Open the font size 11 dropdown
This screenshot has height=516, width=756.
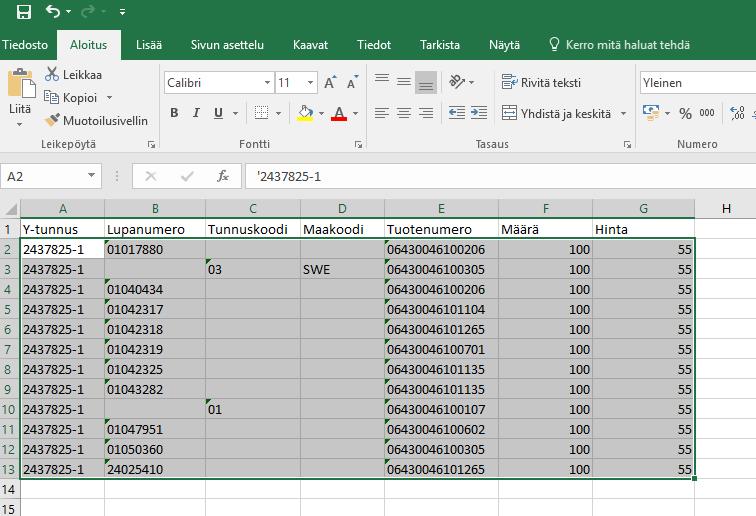click(310, 83)
